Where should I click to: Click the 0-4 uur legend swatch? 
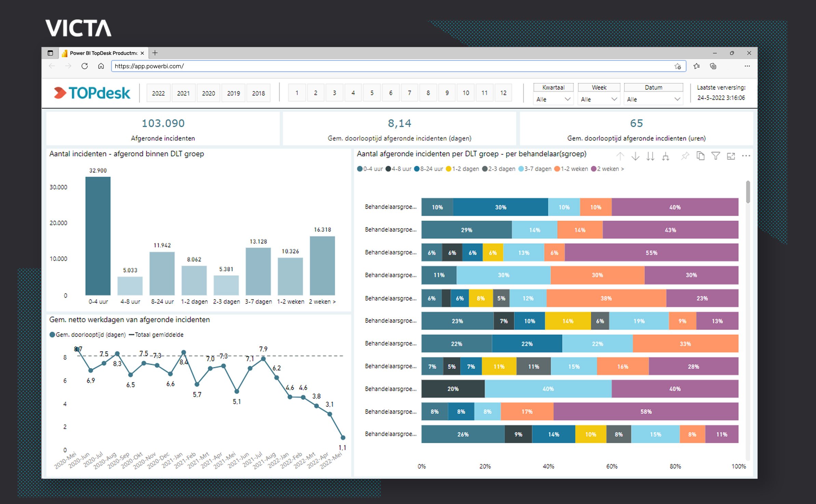(x=359, y=169)
